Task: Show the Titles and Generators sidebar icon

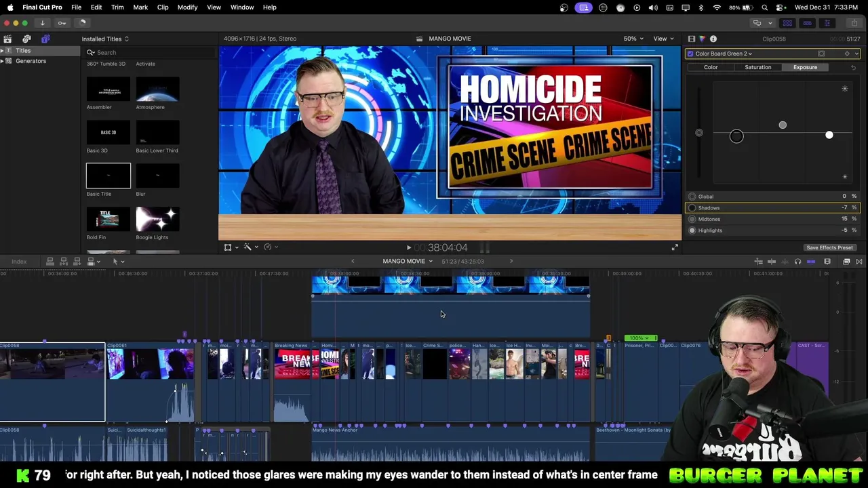Action: click(45, 39)
